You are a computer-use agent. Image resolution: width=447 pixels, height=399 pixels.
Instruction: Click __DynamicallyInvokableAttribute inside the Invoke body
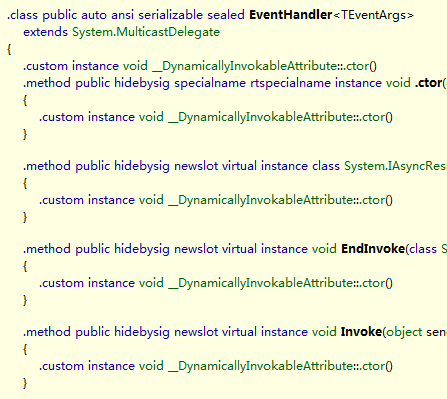point(280,366)
